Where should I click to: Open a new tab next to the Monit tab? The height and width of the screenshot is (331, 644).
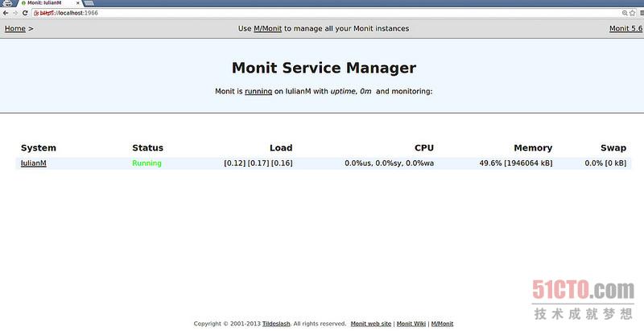coord(89,3)
